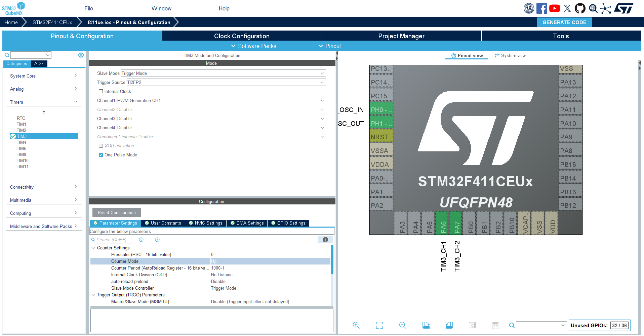644x336 pixels.
Task: Rotate chip clockwise icon
Action: click(x=426, y=325)
